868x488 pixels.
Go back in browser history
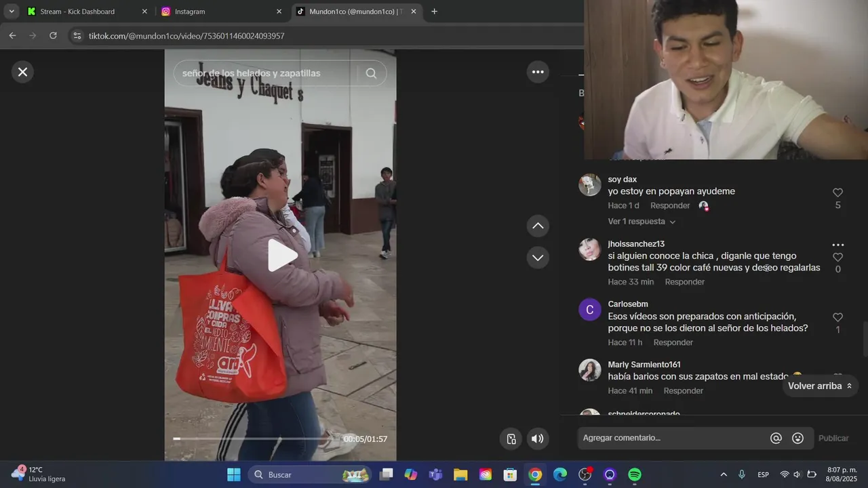12,36
